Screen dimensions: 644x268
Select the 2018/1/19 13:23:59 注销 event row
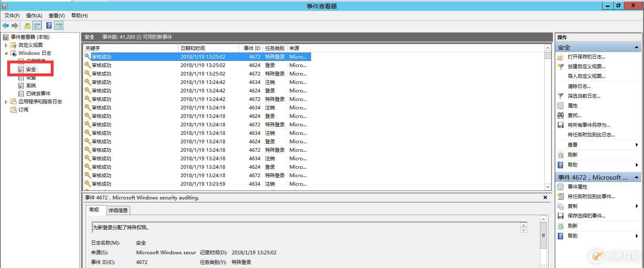197,184
